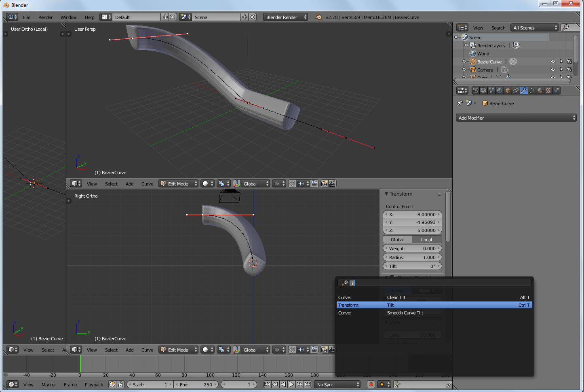Viewport: 584px width, 392px height.
Task: Open the Render properties camera tab
Action: [475, 91]
